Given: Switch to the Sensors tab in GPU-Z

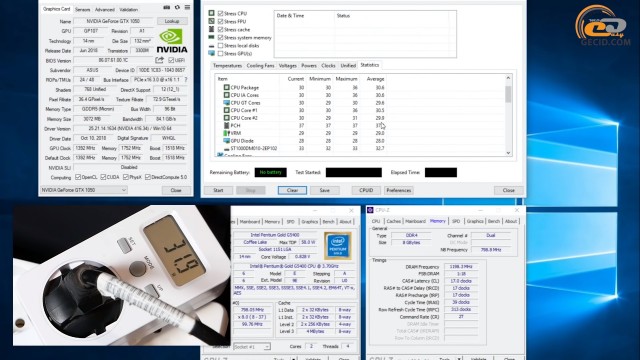Looking at the screenshot, I should point(82,9).
